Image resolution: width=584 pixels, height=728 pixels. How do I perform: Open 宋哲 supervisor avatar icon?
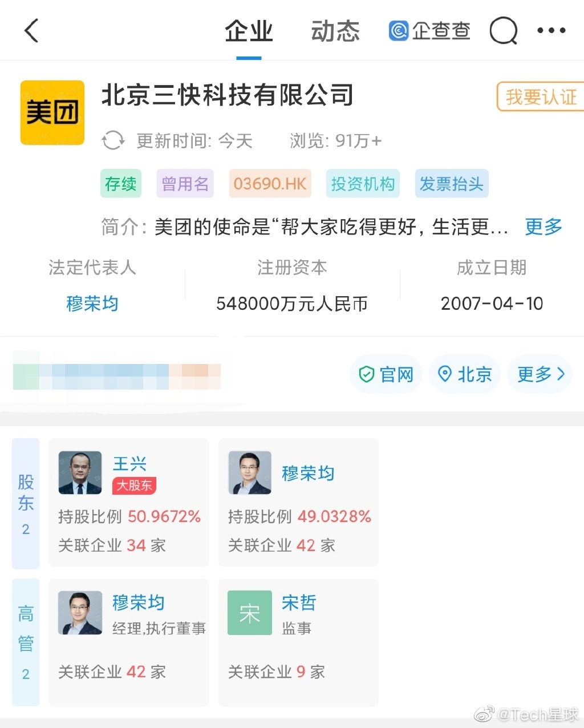(250, 613)
